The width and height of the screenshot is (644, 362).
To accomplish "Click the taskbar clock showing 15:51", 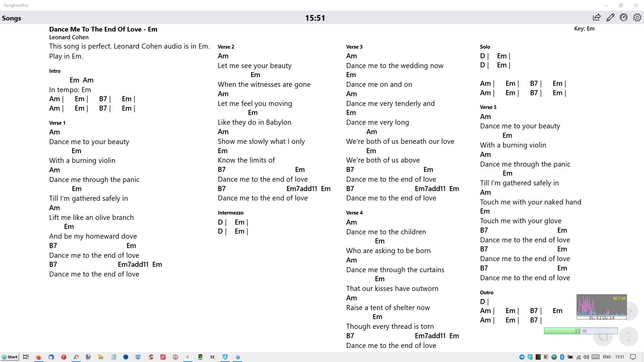I will click(x=620, y=357).
